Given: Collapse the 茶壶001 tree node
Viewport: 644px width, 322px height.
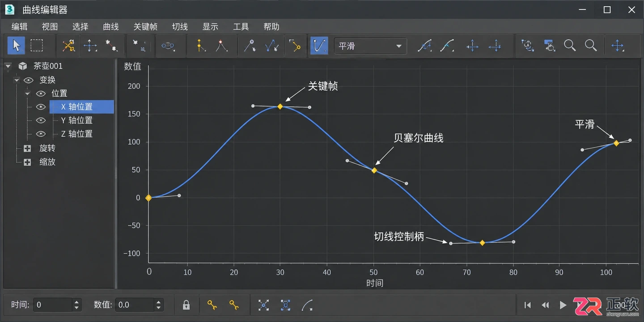Looking at the screenshot, I should tap(8, 66).
